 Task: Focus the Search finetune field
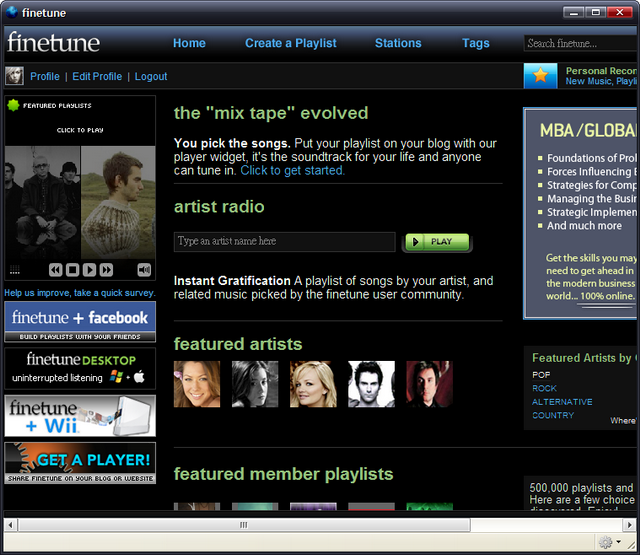pyautogui.click(x=580, y=43)
